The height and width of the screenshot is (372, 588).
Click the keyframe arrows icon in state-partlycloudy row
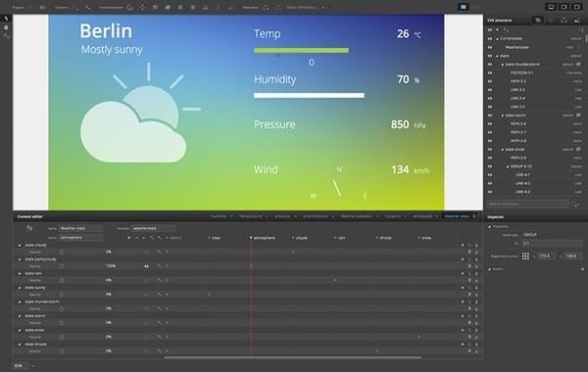tap(146, 266)
